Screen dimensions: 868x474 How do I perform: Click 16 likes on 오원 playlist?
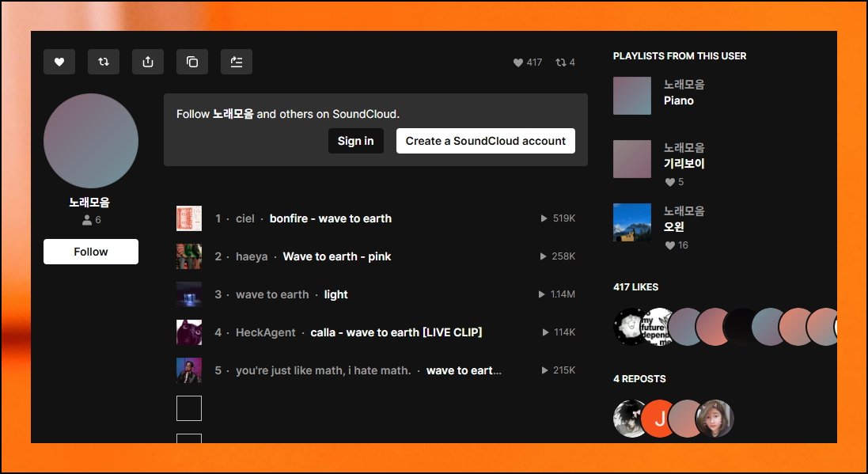pyautogui.click(x=677, y=245)
